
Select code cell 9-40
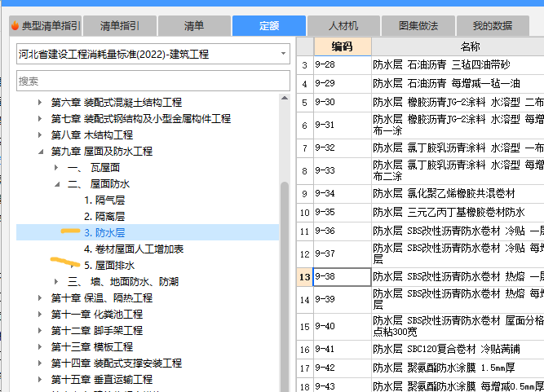[x=343, y=327]
